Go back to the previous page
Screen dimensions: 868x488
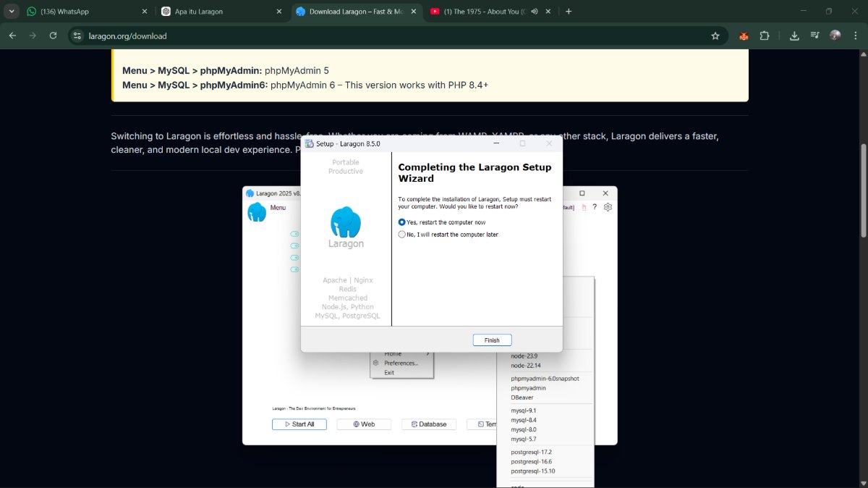[x=12, y=35]
